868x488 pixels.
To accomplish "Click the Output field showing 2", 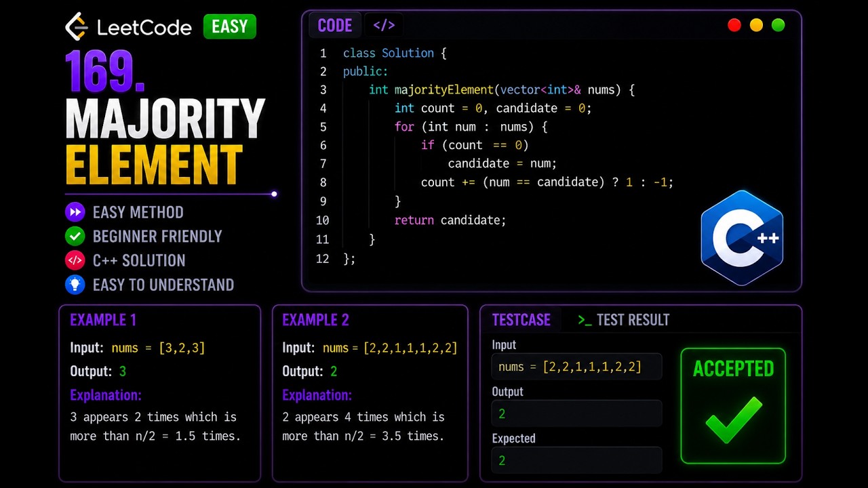I will (x=577, y=413).
